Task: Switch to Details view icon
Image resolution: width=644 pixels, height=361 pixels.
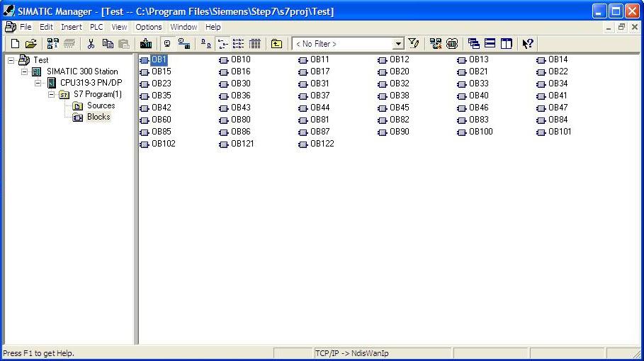Action: coord(254,43)
